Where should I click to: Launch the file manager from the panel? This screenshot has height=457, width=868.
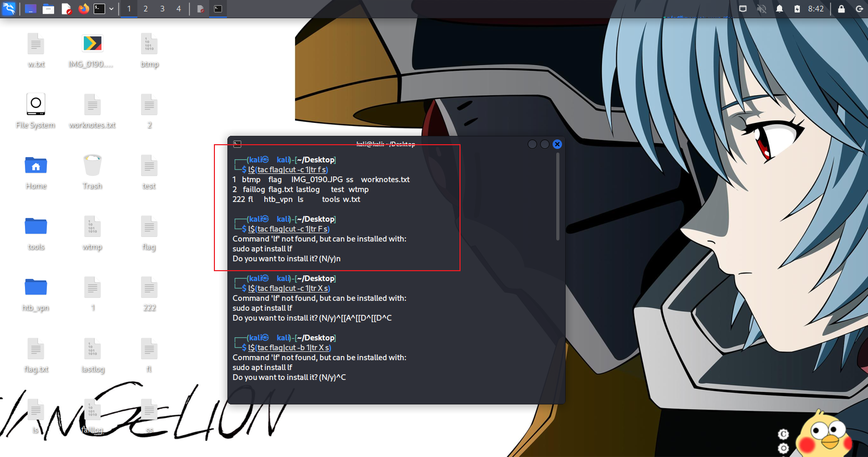48,9
